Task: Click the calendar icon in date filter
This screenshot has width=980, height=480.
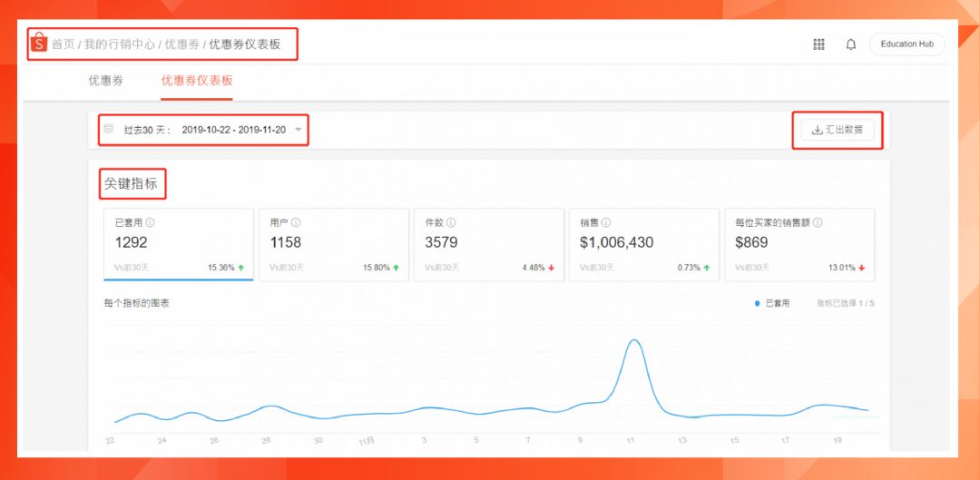Action: [x=109, y=130]
